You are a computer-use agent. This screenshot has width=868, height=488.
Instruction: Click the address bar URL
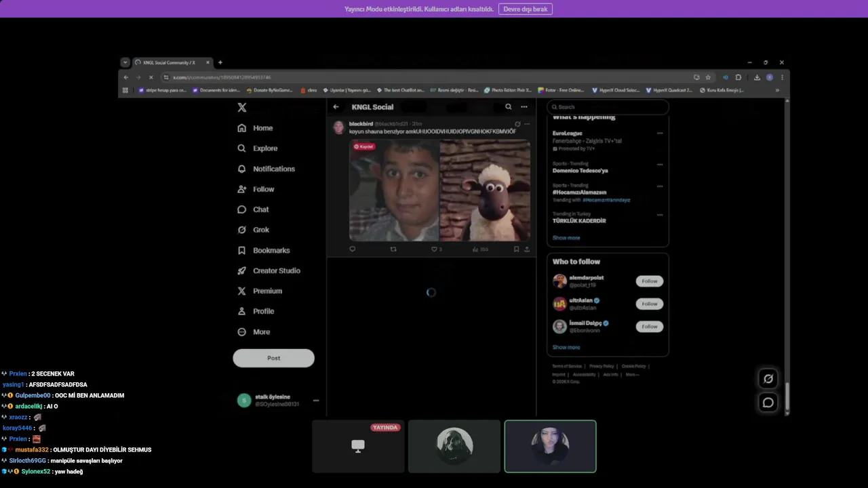coord(222,77)
